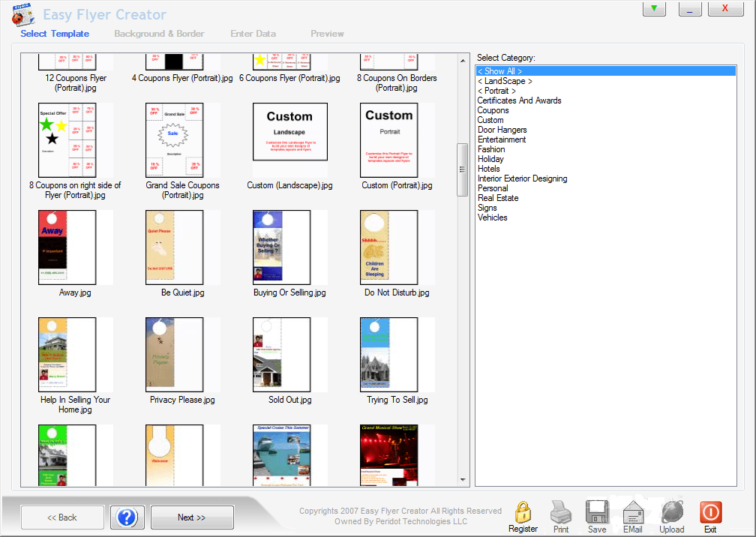Select the < Show All > category
Image resolution: width=756 pixels, height=537 pixels.
[605, 71]
